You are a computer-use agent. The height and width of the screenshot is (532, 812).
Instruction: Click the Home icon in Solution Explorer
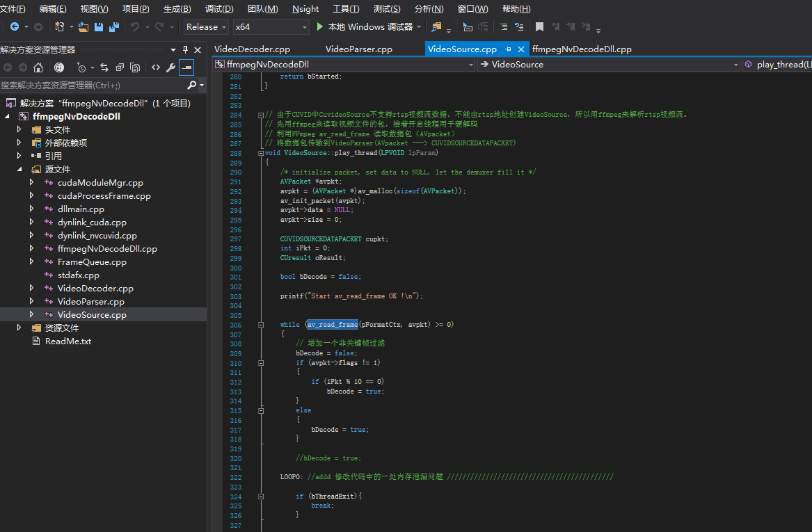pos(38,67)
